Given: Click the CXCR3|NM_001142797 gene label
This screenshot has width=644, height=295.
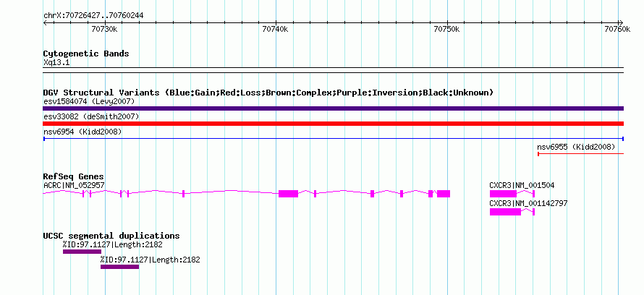Looking at the screenshot, I should coord(529,203).
